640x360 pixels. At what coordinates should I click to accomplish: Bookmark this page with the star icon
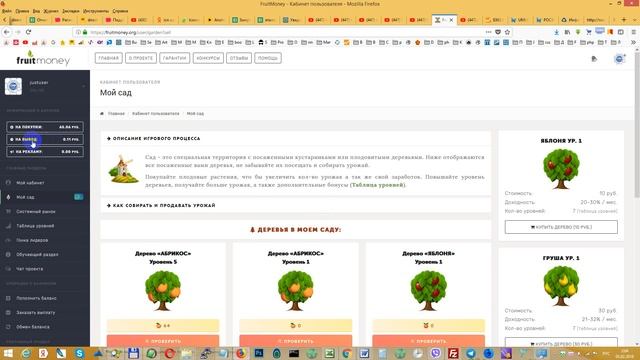(x=507, y=32)
